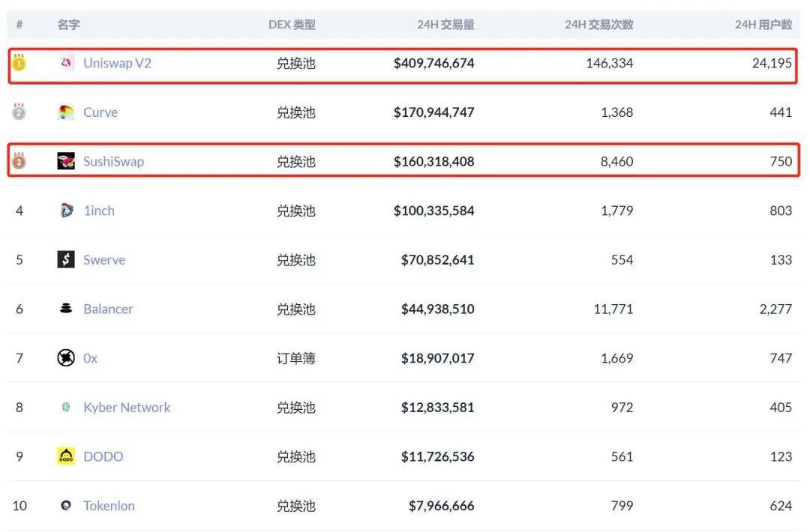Click the 624 user count value

[x=781, y=506]
